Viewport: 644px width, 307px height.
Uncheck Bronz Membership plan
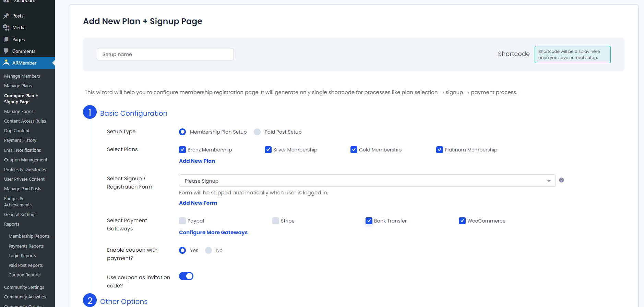tap(182, 150)
